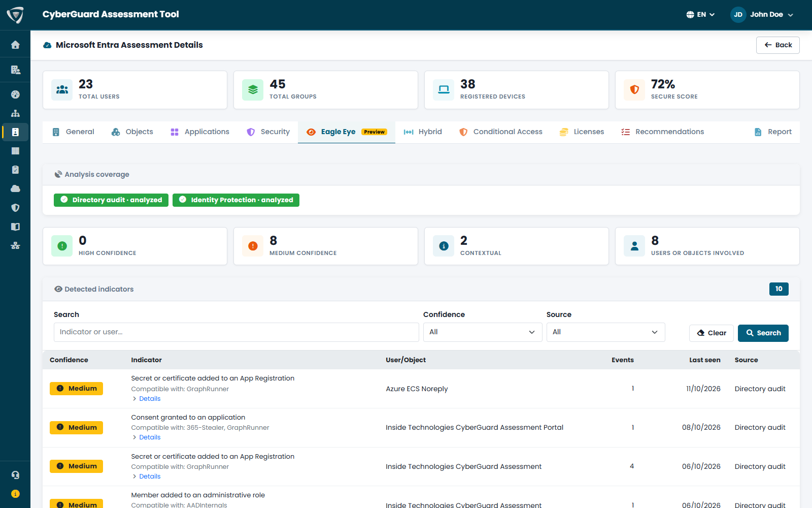Screen dimensions: 812x508
Task: Click the Users or Objects Involved card
Action: (707, 246)
